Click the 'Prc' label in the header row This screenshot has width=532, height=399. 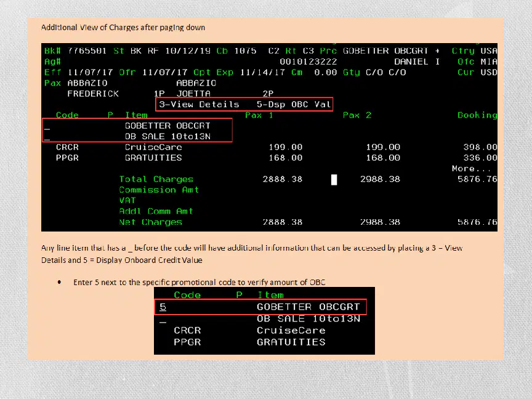pyautogui.click(x=328, y=51)
